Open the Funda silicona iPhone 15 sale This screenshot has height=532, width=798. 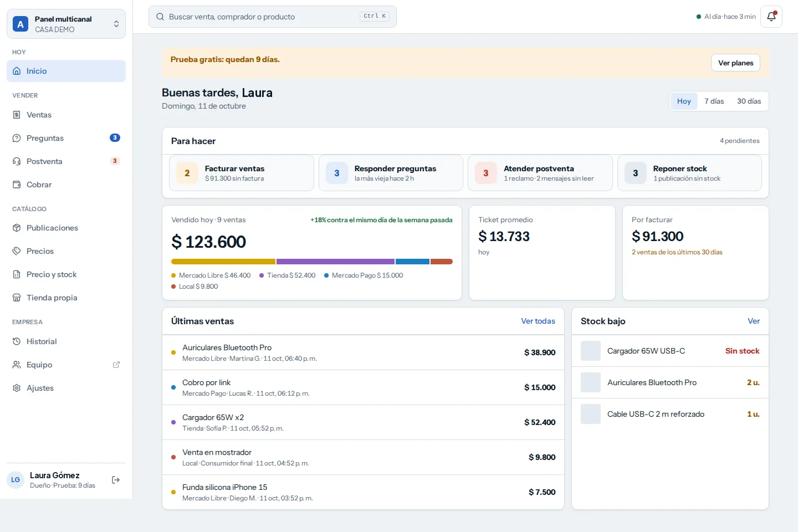363,492
